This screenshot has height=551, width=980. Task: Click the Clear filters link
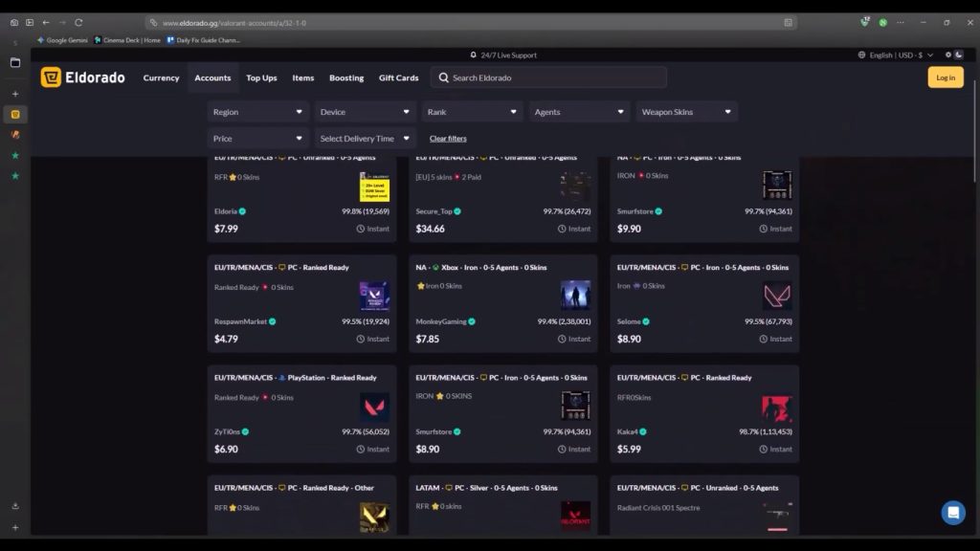click(x=448, y=139)
